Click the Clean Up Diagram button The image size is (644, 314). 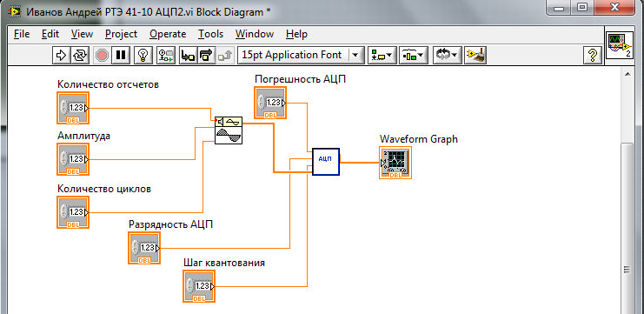click(x=475, y=55)
